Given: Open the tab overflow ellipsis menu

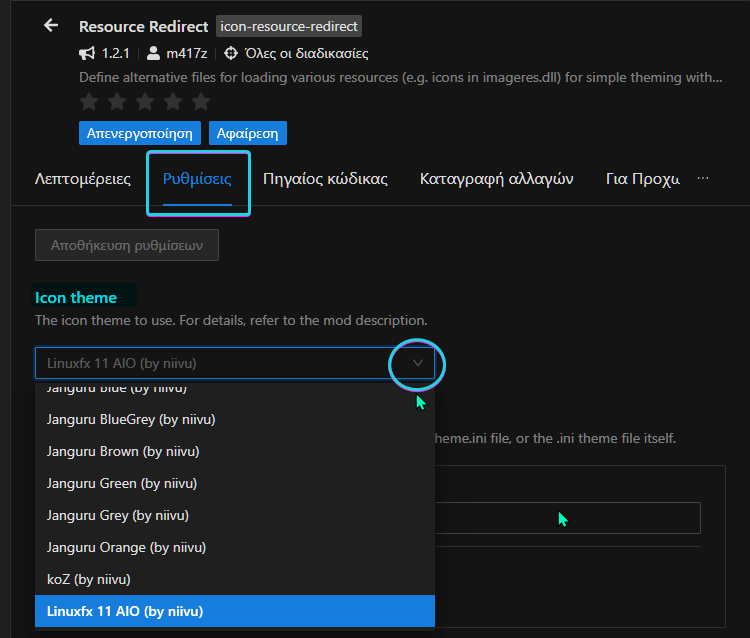Looking at the screenshot, I should [703, 178].
